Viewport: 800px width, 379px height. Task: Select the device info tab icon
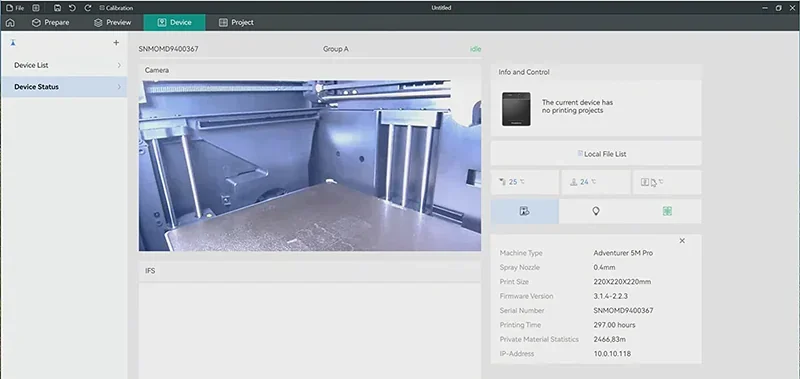coord(524,211)
